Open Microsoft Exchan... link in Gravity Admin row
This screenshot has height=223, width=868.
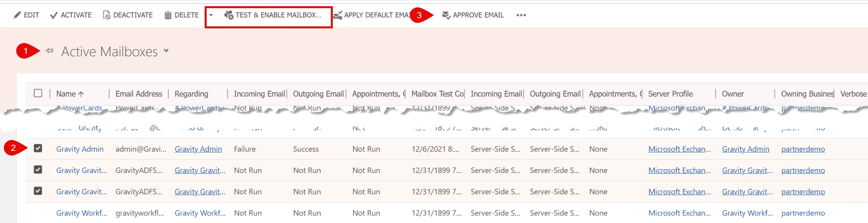pos(680,149)
